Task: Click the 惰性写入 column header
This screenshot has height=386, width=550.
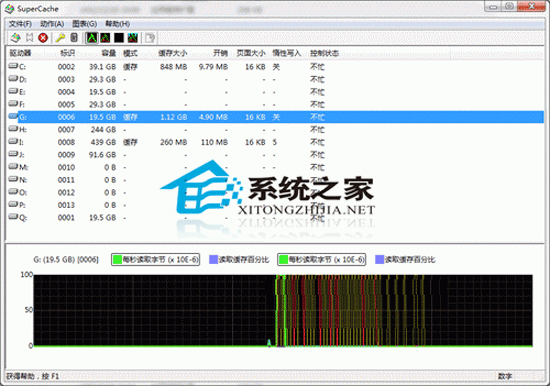Action: [x=287, y=53]
